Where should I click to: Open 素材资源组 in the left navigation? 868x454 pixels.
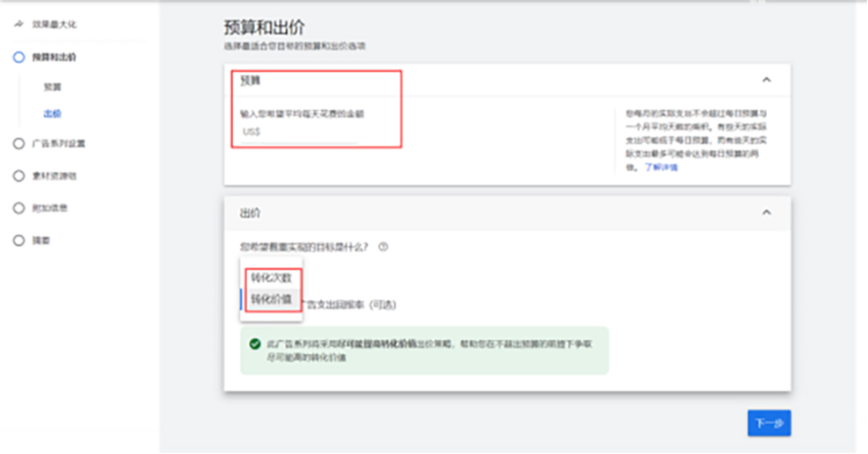click(x=61, y=176)
